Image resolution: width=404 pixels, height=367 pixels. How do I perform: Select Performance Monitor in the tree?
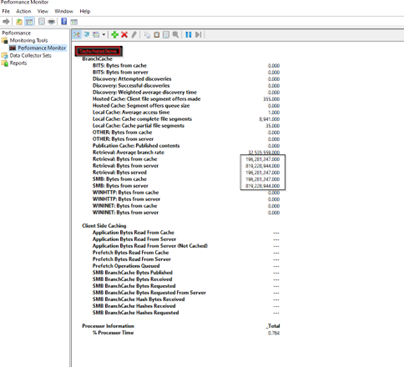pyautogui.click(x=42, y=48)
